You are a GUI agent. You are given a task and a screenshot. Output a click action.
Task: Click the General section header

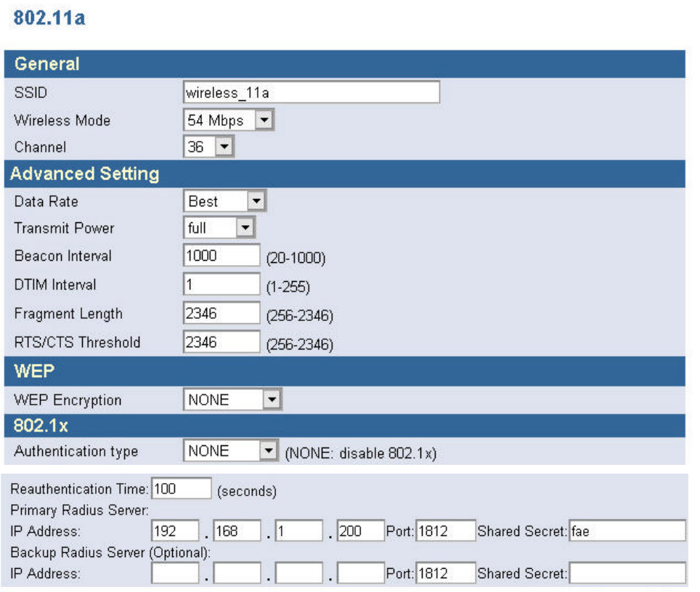tap(345, 64)
